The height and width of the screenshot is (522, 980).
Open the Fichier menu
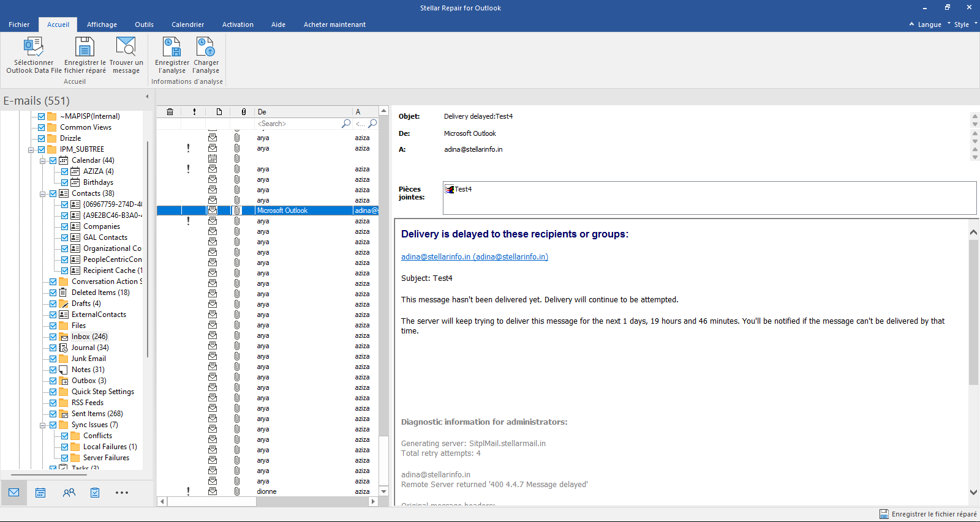(x=19, y=24)
